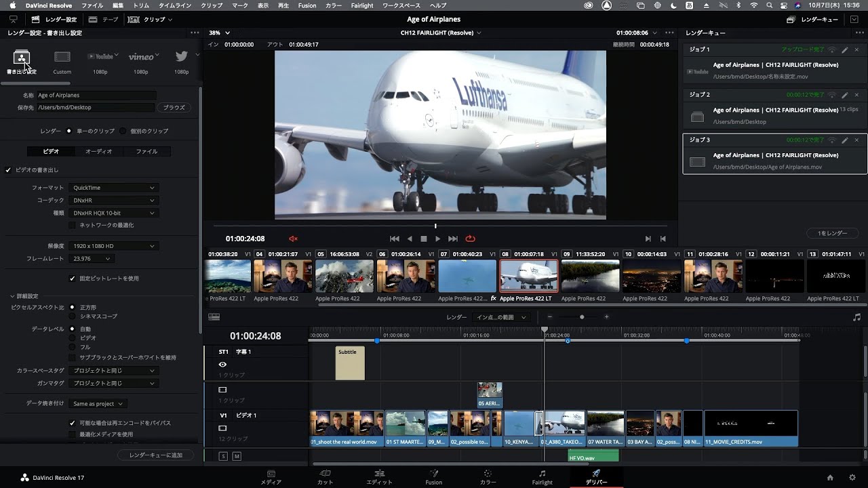Open the Fusion page
Screen dimensions: 868x488
pyautogui.click(x=433, y=475)
